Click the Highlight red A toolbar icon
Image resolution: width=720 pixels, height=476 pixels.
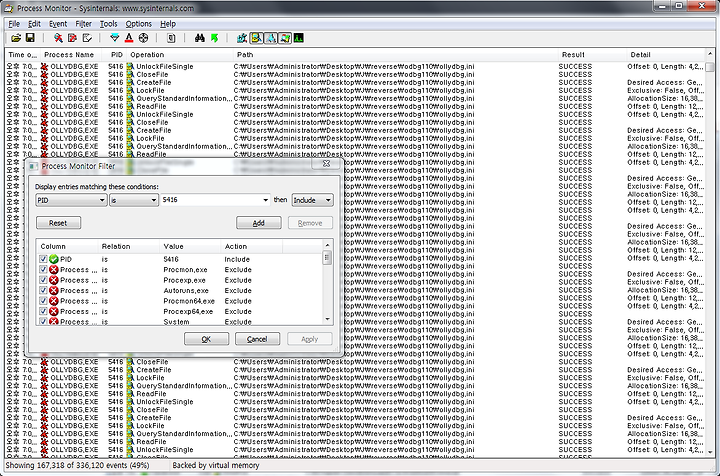click(x=129, y=38)
